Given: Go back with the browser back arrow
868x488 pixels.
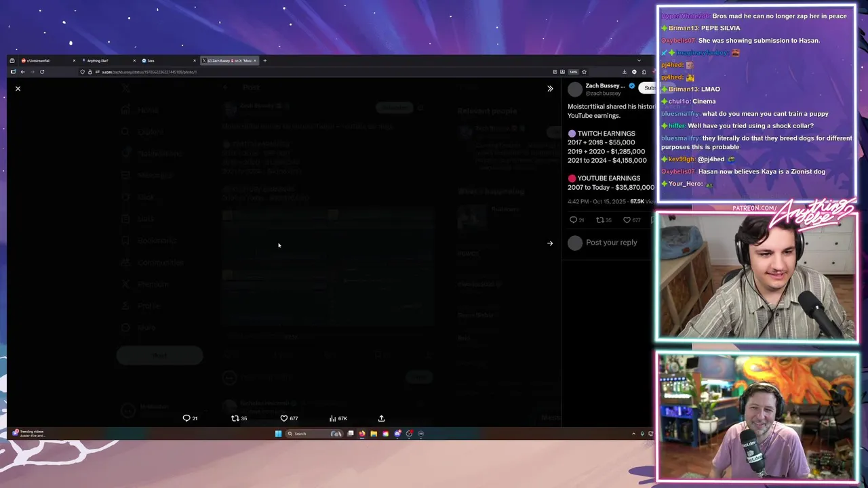Looking at the screenshot, I should coord(22,72).
